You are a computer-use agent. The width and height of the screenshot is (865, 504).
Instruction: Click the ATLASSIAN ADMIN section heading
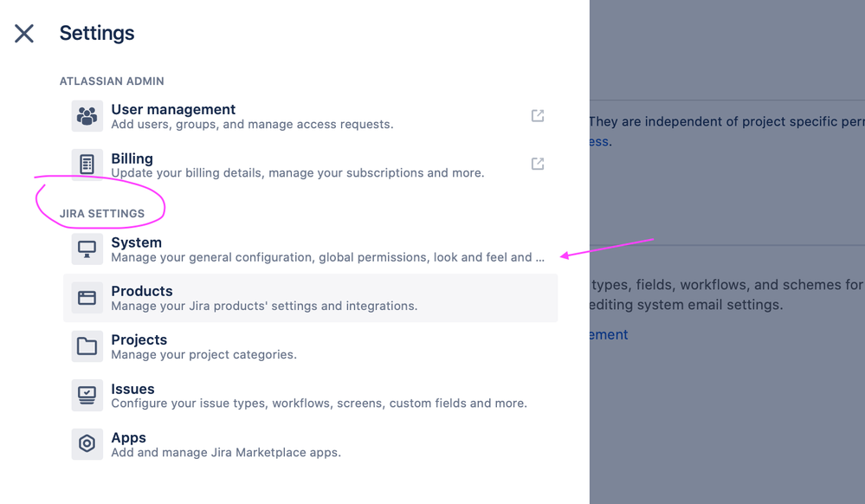(112, 81)
